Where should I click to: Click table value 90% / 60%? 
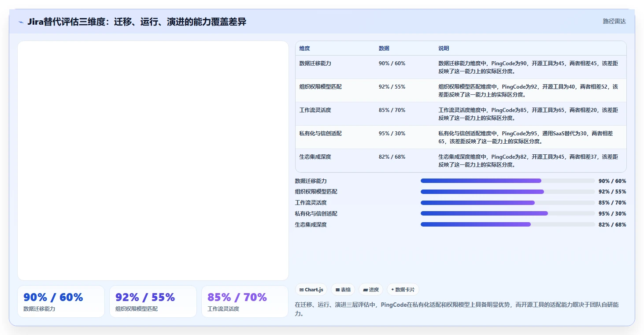(392, 63)
